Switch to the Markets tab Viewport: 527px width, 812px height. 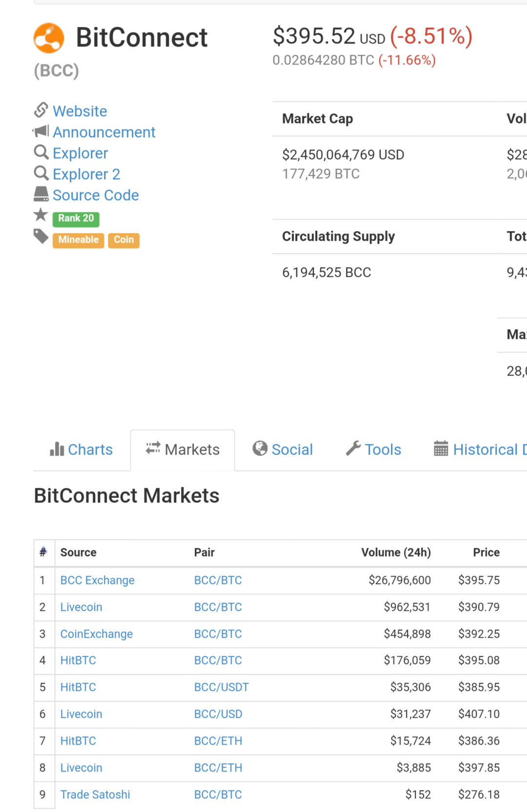(x=182, y=450)
